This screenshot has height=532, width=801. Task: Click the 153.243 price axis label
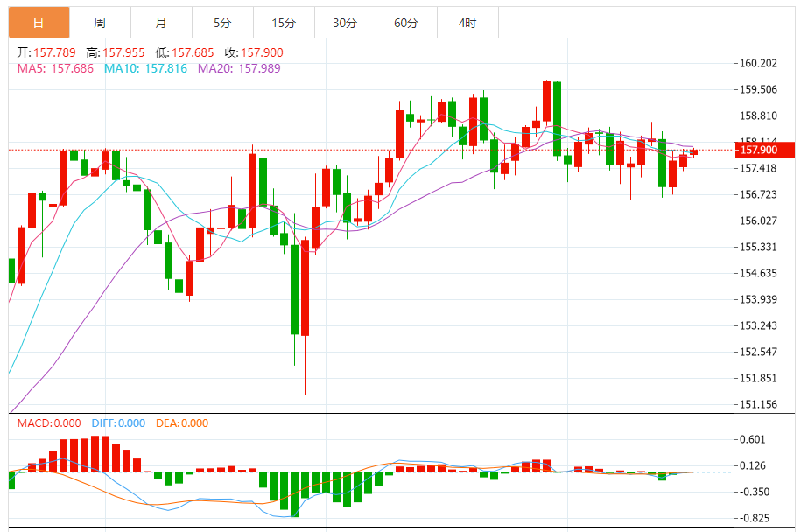coord(759,325)
